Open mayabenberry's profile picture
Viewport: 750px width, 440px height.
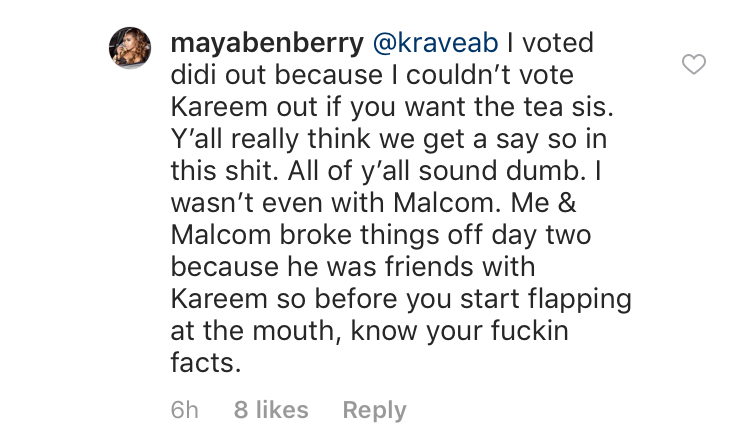pos(130,48)
